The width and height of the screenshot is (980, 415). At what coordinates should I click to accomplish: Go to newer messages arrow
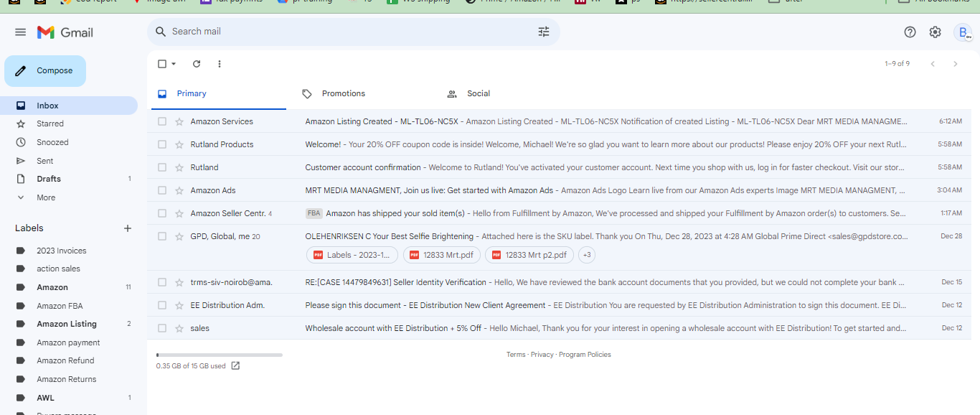click(933, 64)
